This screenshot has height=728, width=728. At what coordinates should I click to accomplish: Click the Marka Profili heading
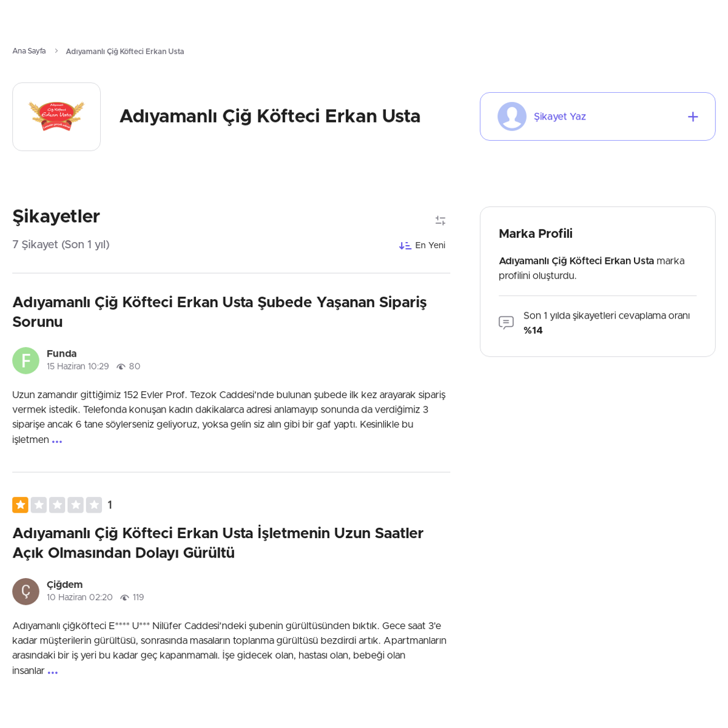(536, 234)
